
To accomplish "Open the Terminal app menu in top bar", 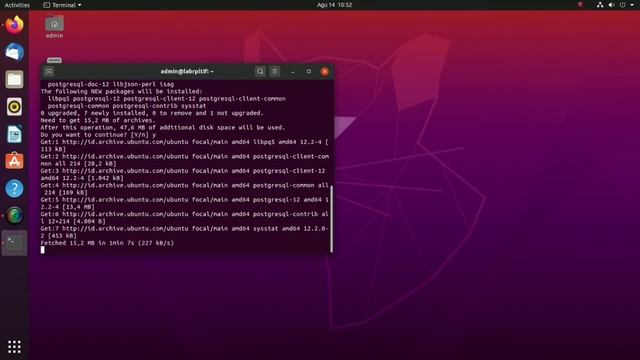I will (62, 5).
